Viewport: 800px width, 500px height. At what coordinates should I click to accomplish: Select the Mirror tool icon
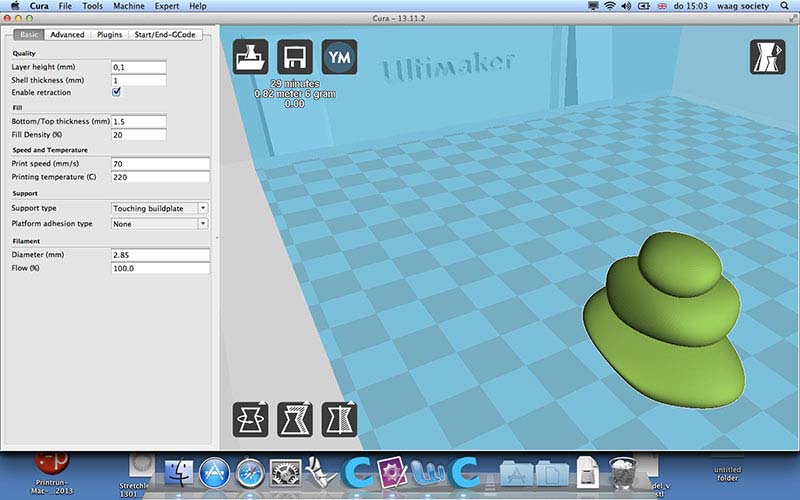tap(339, 419)
